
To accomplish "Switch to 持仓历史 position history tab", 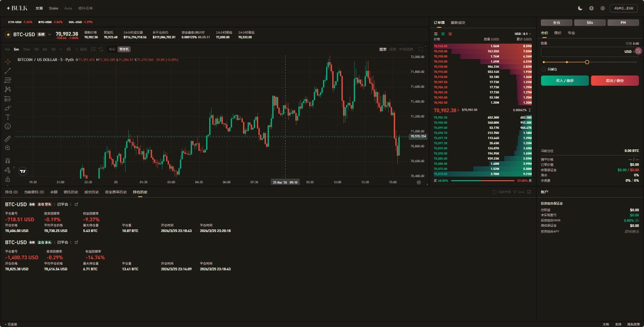I will (x=140, y=192).
